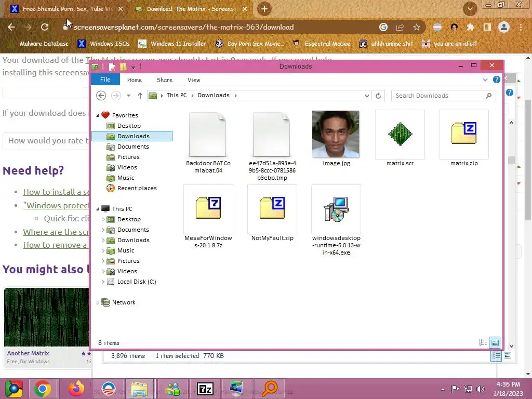This screenshot has height=399, width=532.
Task: Select Recent places in Favorites
Action: click(137, 188)
